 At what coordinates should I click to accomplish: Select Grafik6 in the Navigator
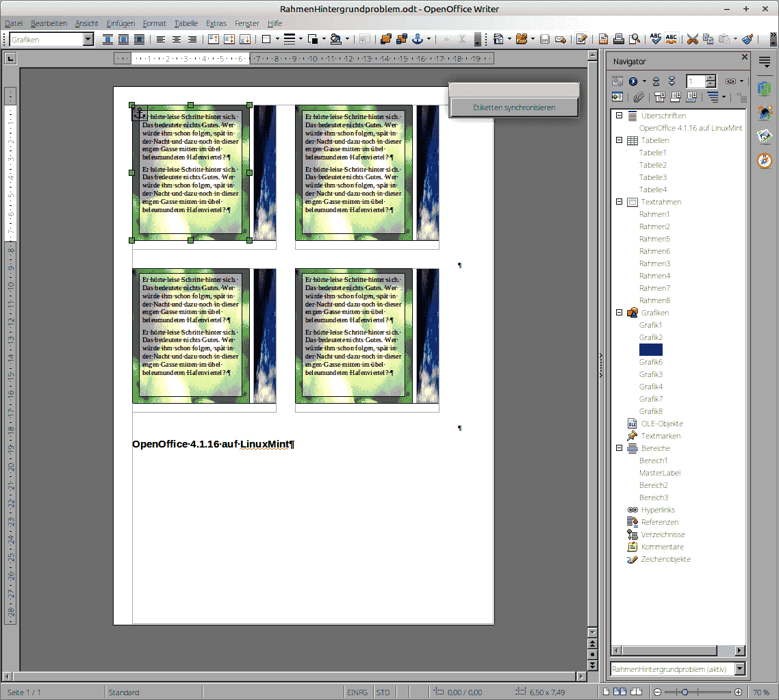coord(651,362)
